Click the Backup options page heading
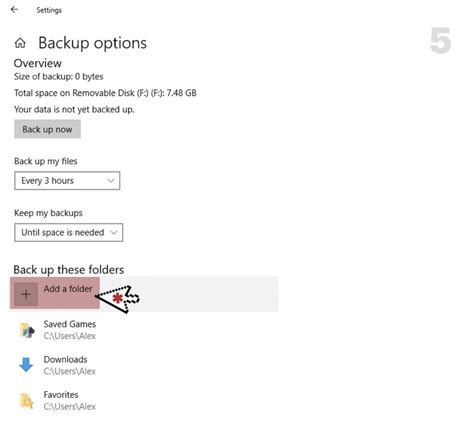This screenshot has width=474, height=426. point(92,43)
